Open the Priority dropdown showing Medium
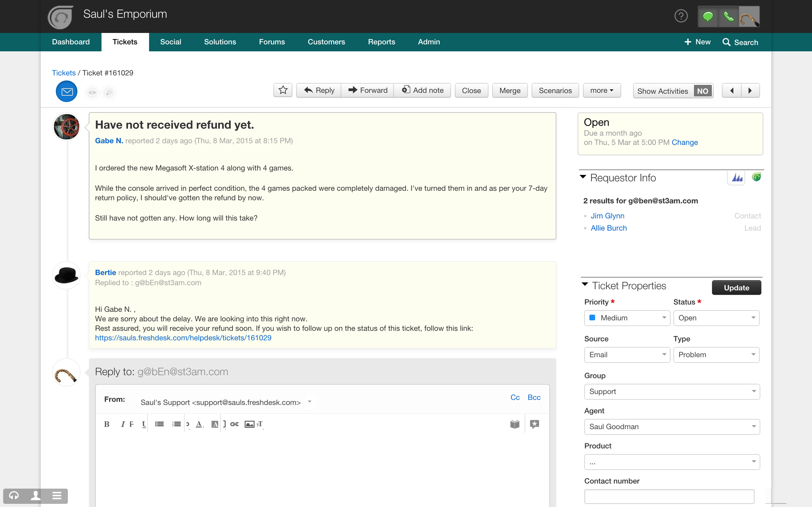 (627, 318)
